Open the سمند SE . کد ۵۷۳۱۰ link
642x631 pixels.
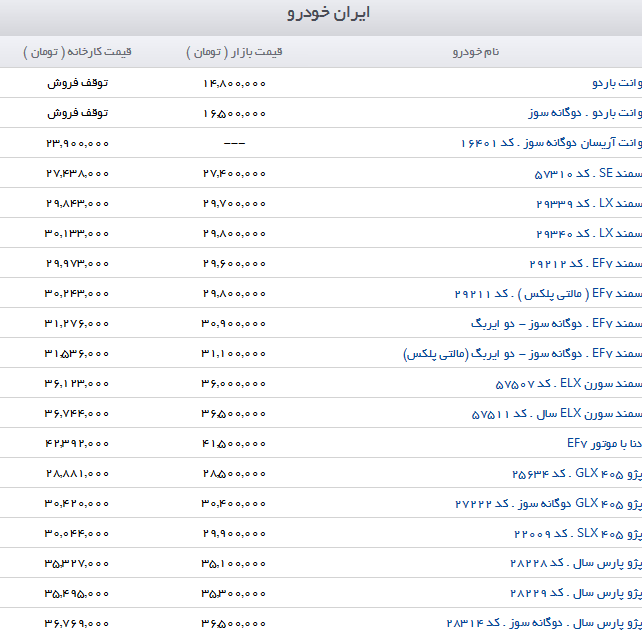pyautogui.click(x=588, y=173)
